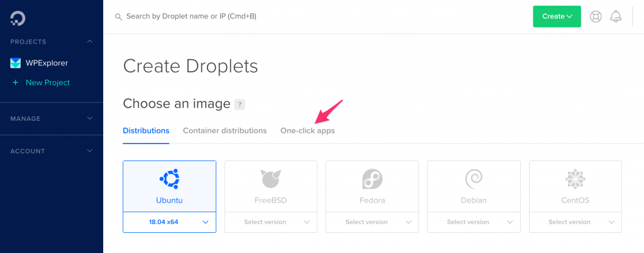This screenshot has height=253, width=644.
Task: Select the Debian distribution image
Action: click(474, 186)
